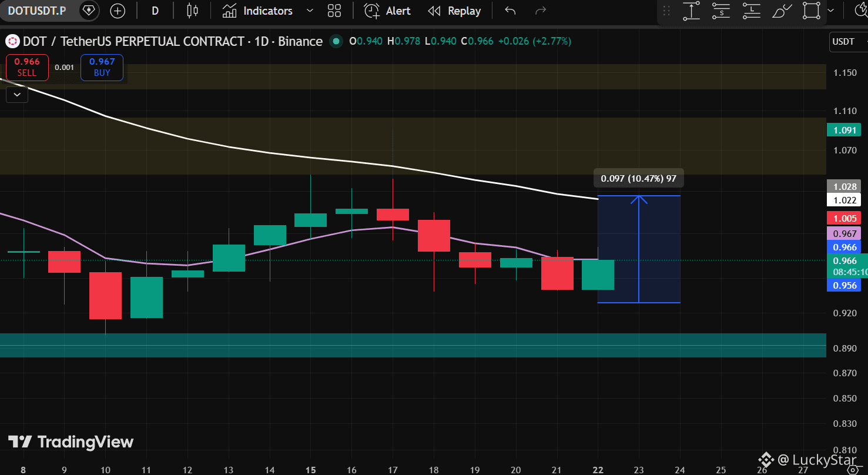The image size is (868, 475).
Task: Click the +0.026 (+2.77%) change value
Action: 534,41
